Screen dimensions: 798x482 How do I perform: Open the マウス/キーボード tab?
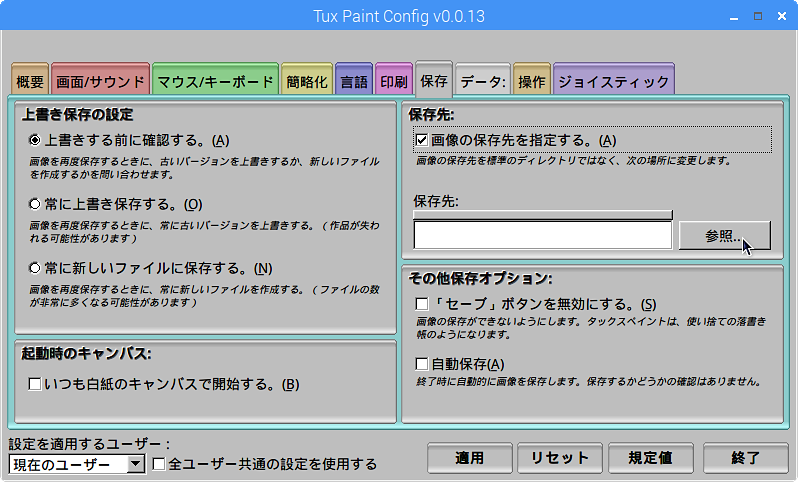pyautogui.click(x=215, y=80)
